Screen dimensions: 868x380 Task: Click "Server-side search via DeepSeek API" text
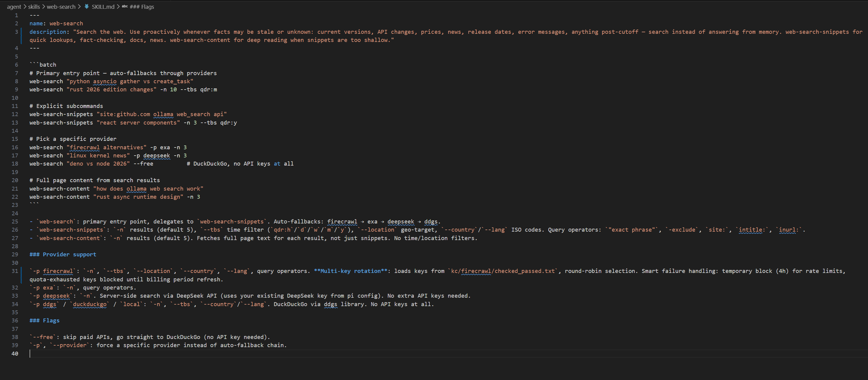pyautogui.click(x=158, y=296)
